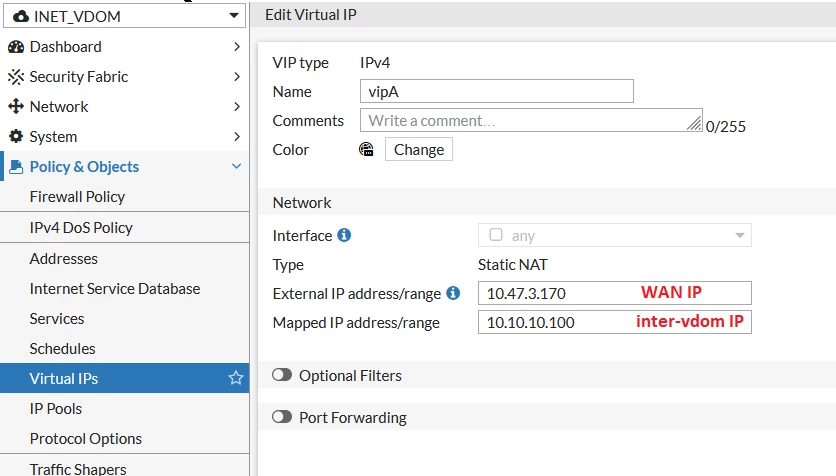Open IP Pools menu item

(x=124, y=408)
